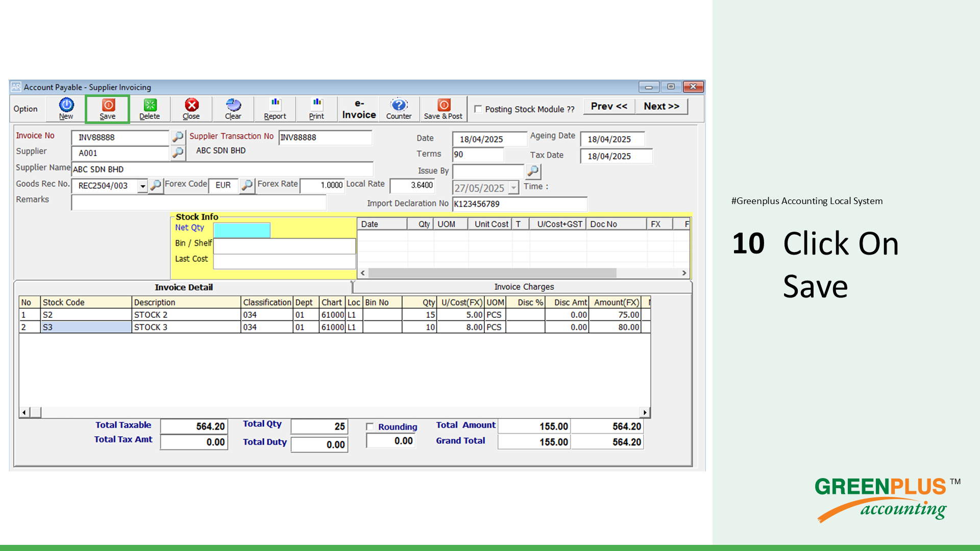980x551 pixels.
Task: Go to previous record with Prev <<
Action: click(x=609, y=106)
